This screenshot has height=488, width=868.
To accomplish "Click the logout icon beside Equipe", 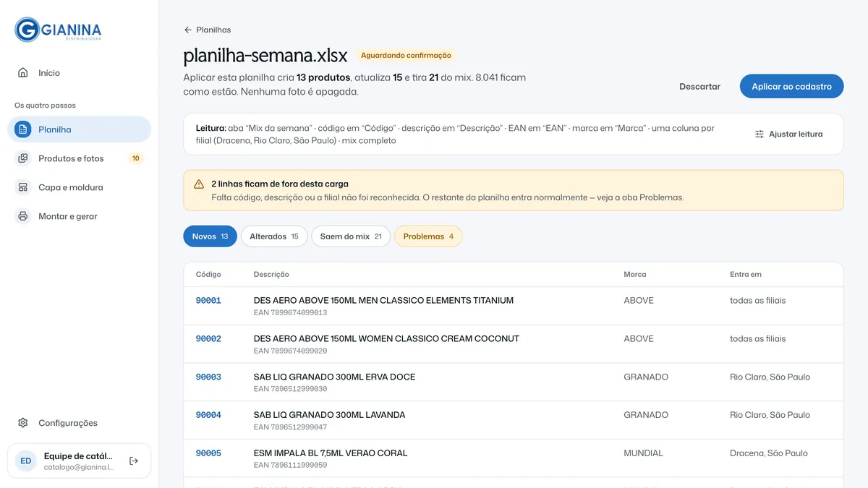I will coord(134,461).
